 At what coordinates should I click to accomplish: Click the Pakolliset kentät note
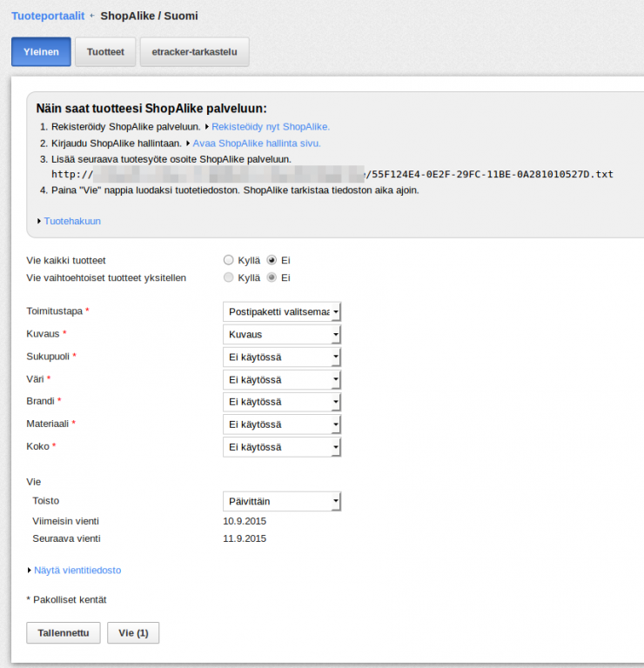pyautogui.click(x=66, y=600)
